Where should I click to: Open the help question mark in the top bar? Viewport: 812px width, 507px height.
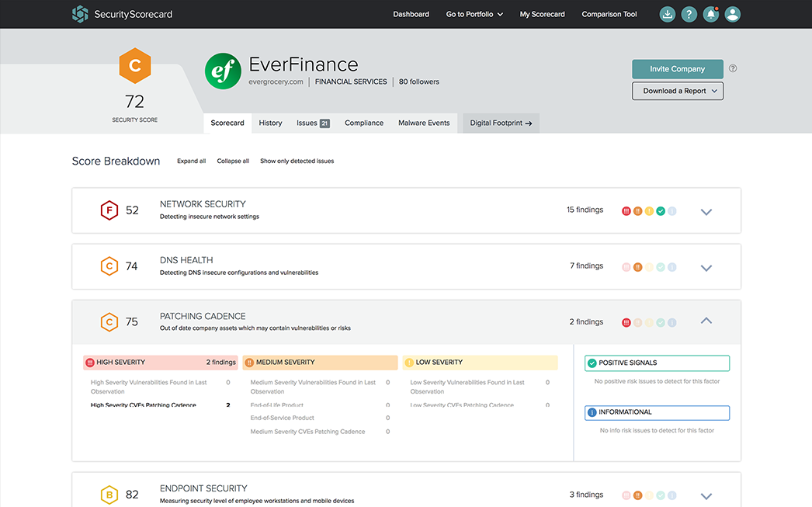coord(689,14)
